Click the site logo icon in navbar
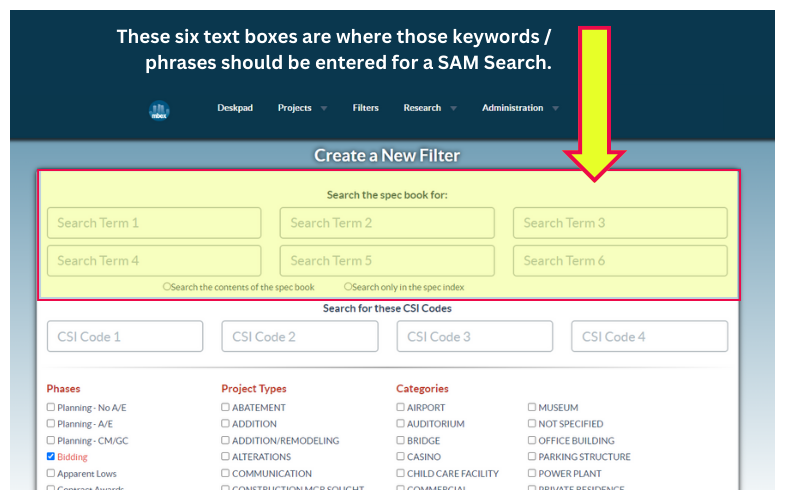785x500 pixels. [x=158, y=110]
